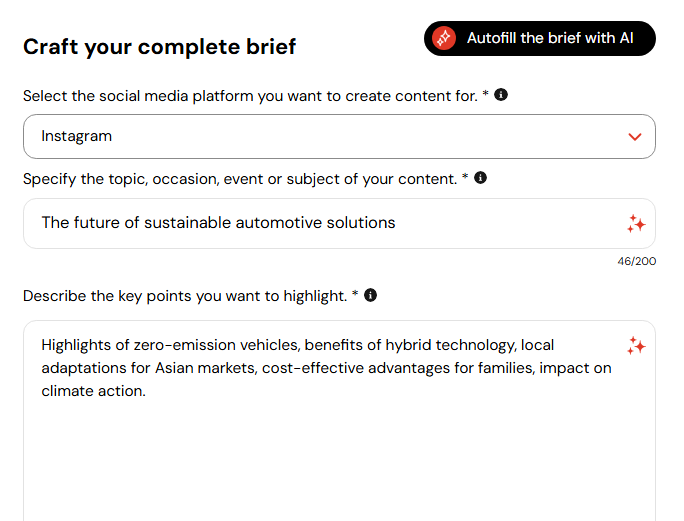Click the 'Select the social media platform' label
The image size is (684, 521).
(x=256, y=96)
